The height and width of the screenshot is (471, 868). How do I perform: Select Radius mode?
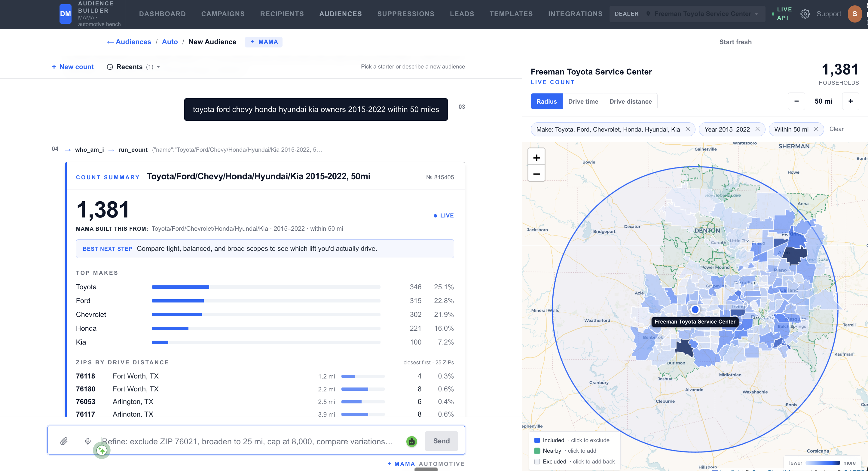(x=546, y=101)
